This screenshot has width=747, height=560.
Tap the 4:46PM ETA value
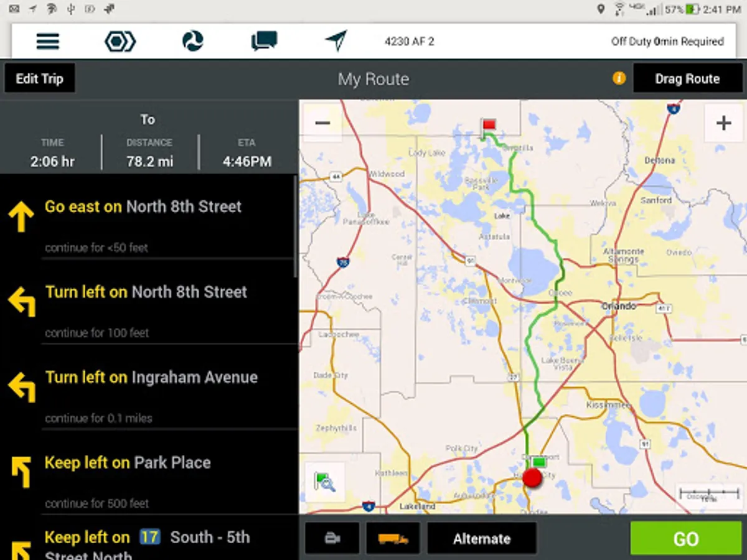[x=247, y=162]
